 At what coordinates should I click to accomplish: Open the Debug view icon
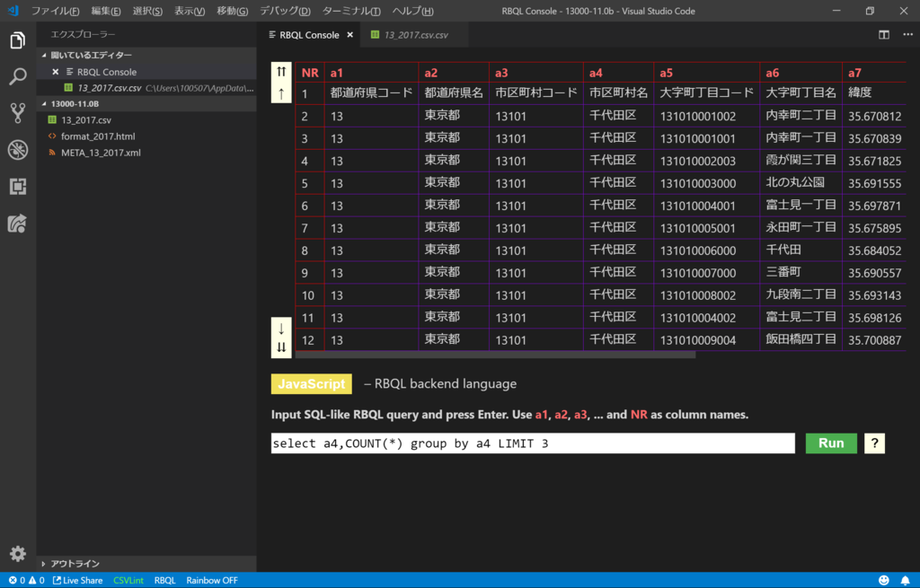pyautogui.click(x=18, y=149)
